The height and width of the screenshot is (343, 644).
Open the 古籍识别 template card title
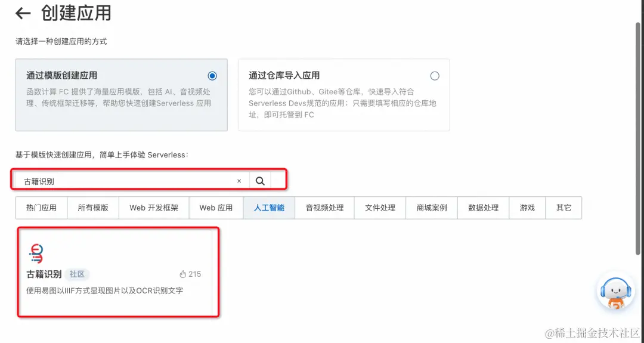coord(44,274)
